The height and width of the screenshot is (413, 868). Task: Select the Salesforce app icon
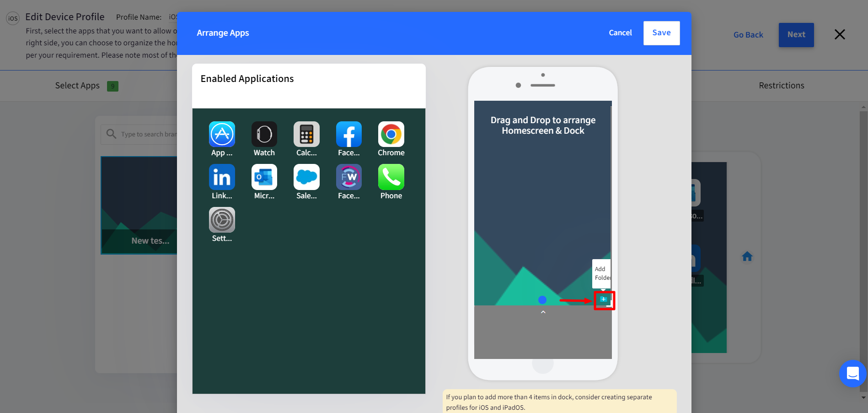coord(306,177)
